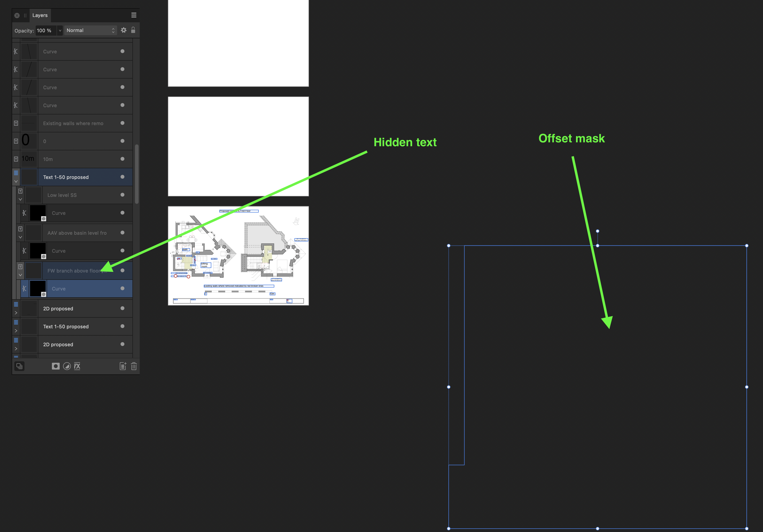This screenshot has height=532, width=763.
Task: Show the FW branch above floor text
Action: [122, 271]
